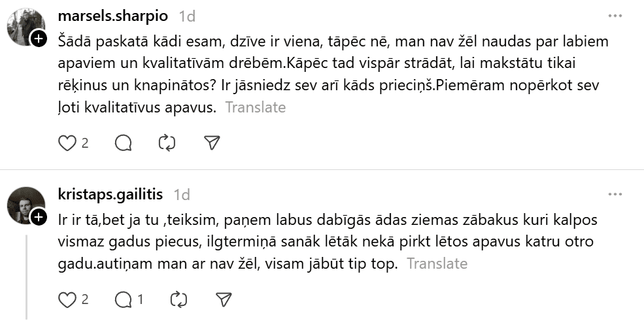The image size is (644, 321).
Task: Follow kristaps.gailitis via plus badge
Action: [x=39, y=217]
